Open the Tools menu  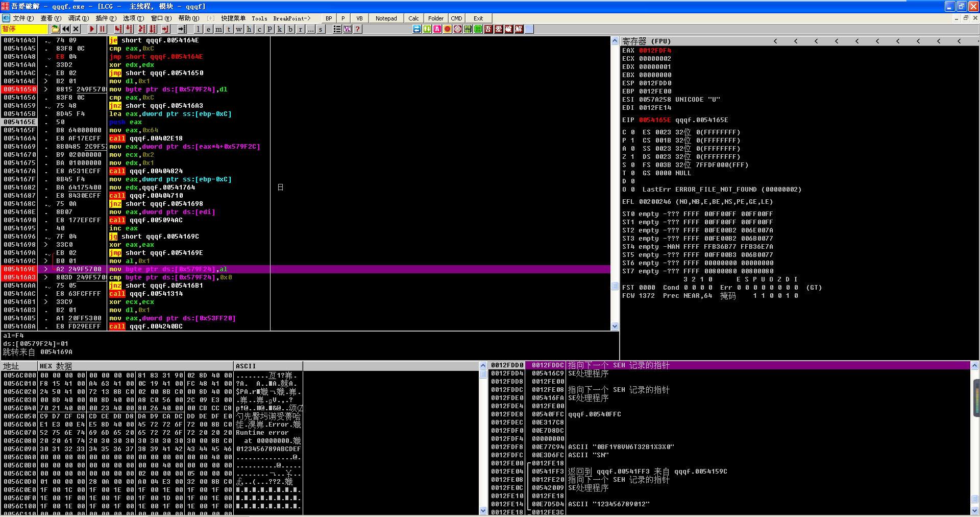coord(259,18)
